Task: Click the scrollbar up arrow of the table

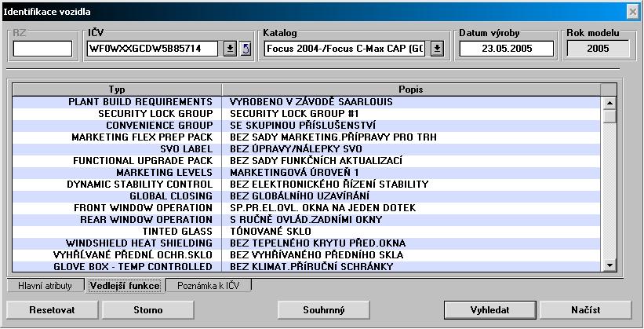Action: point(609,102)
